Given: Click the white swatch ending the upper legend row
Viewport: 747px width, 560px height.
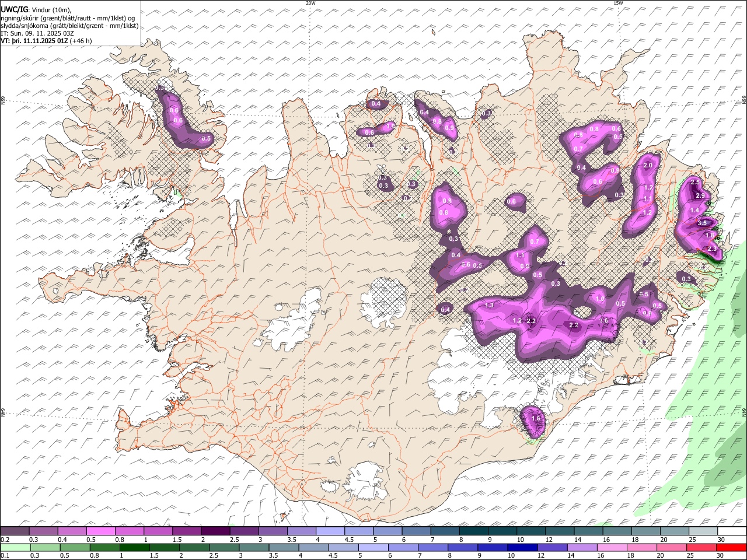Looking at the screenshot, I should [732, 531].
